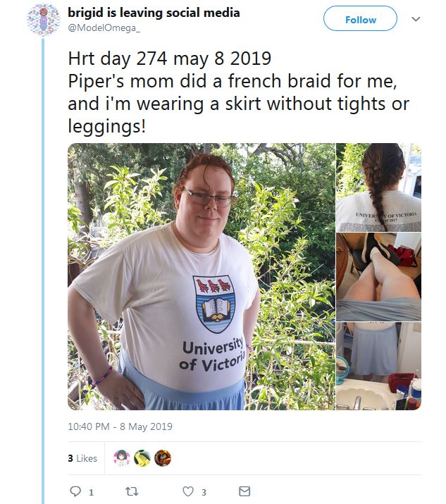The height and width of the screenshot is (504, 446).
Task: Click the reply speech bubble icon
Action: tap(75, 491)
